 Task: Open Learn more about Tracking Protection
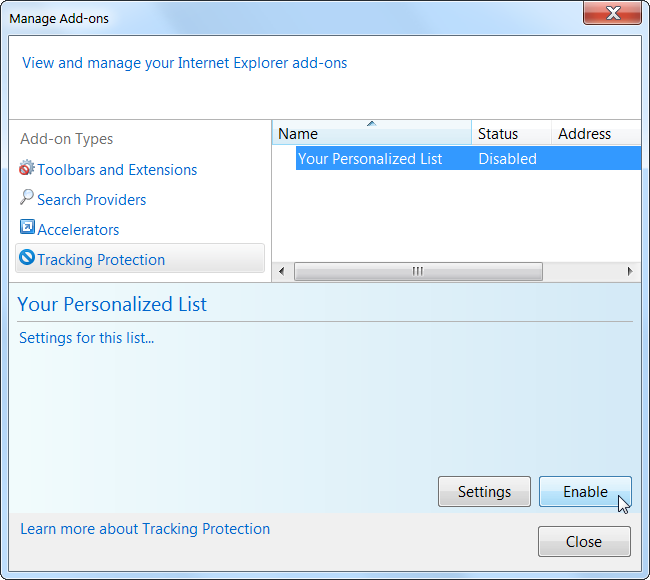pos(145,529)
